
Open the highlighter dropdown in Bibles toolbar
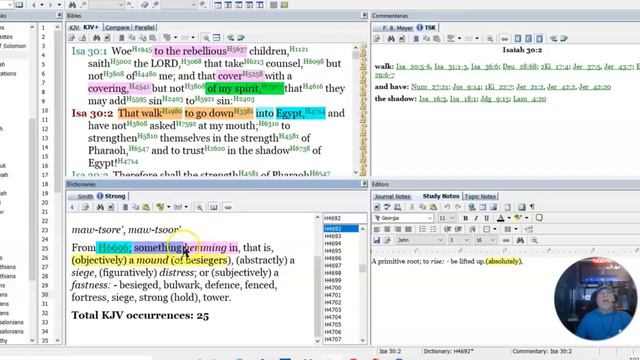(x=176, y=38)
